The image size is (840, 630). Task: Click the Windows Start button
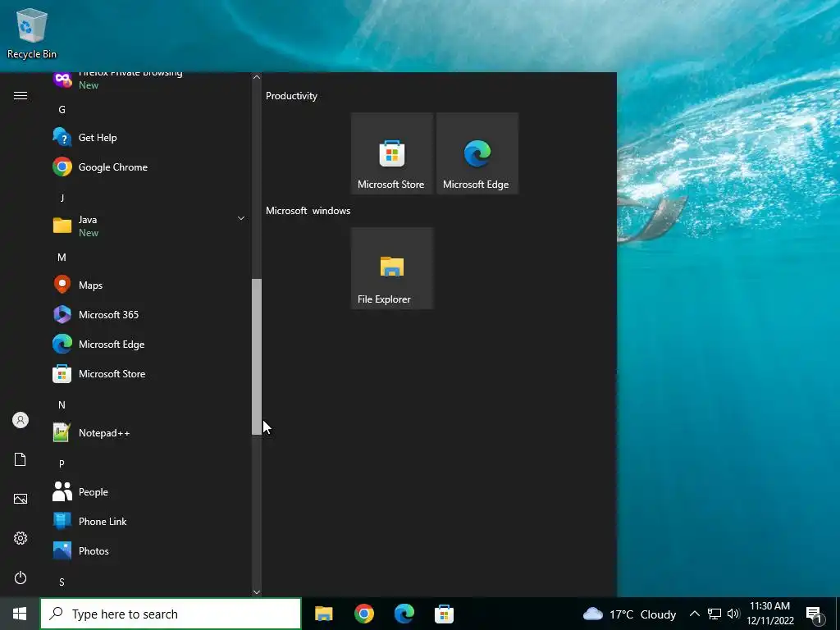(x=20, y=614)
